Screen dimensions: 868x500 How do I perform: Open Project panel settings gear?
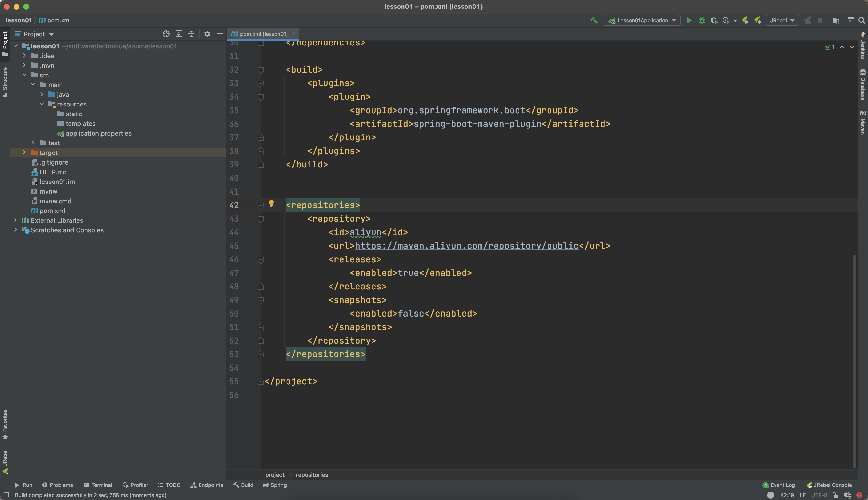coord(207,34)
